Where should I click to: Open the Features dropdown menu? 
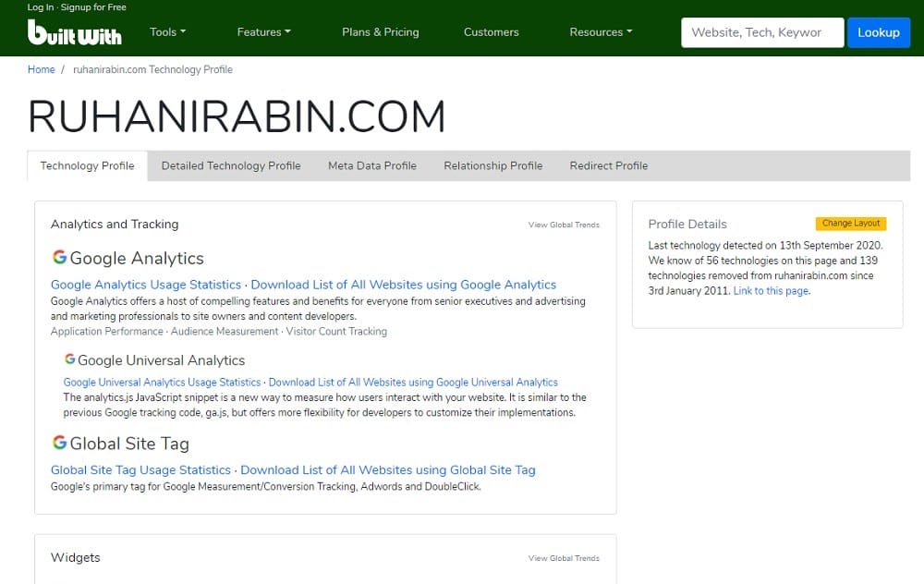263,31
